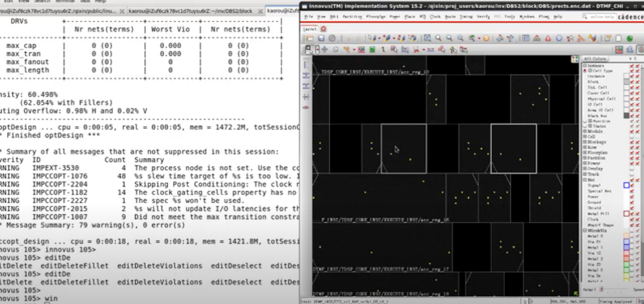Toggle visibility checkbox for Overlay row
Image resolution: width=644 pixels, height=304 pixels.
pos(632,168)
